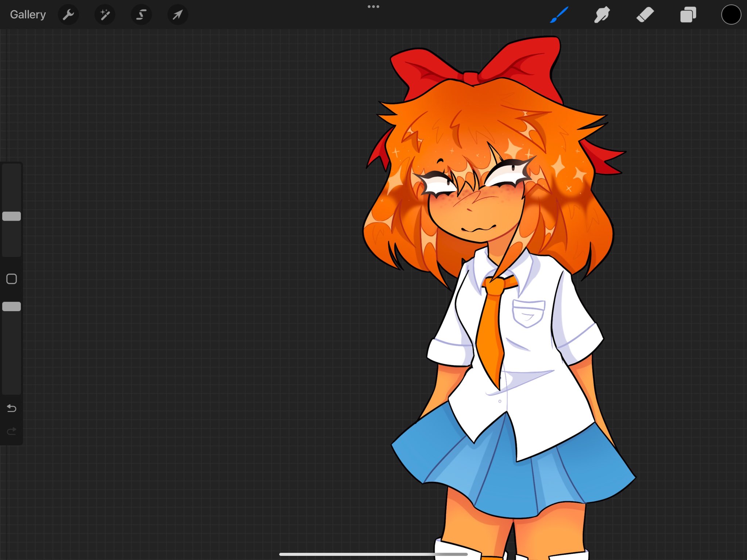Choose the Smudge finger tool
Screen dimensions: 747x560
click(602, 15)
